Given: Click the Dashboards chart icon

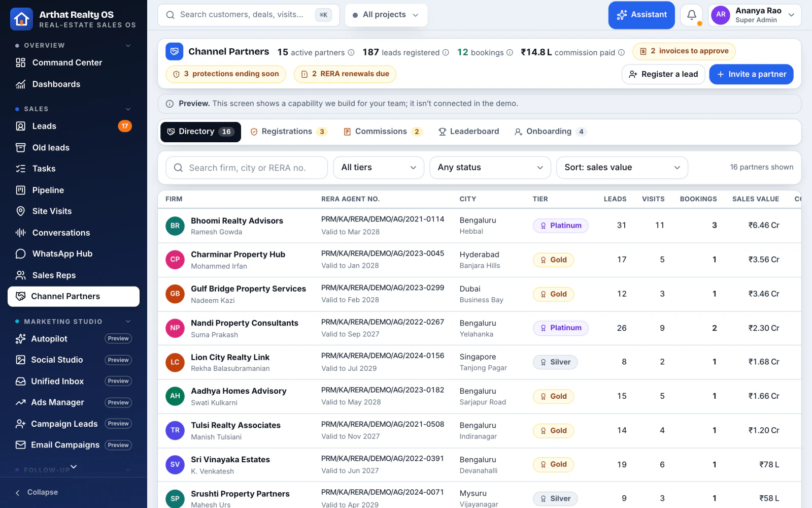Looking at the screenshot, I should pyautogui.click(x=20, y=84).
